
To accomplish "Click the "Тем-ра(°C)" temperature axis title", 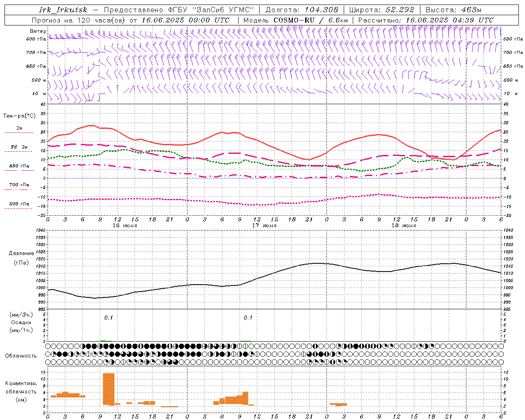I will point(19,116).
